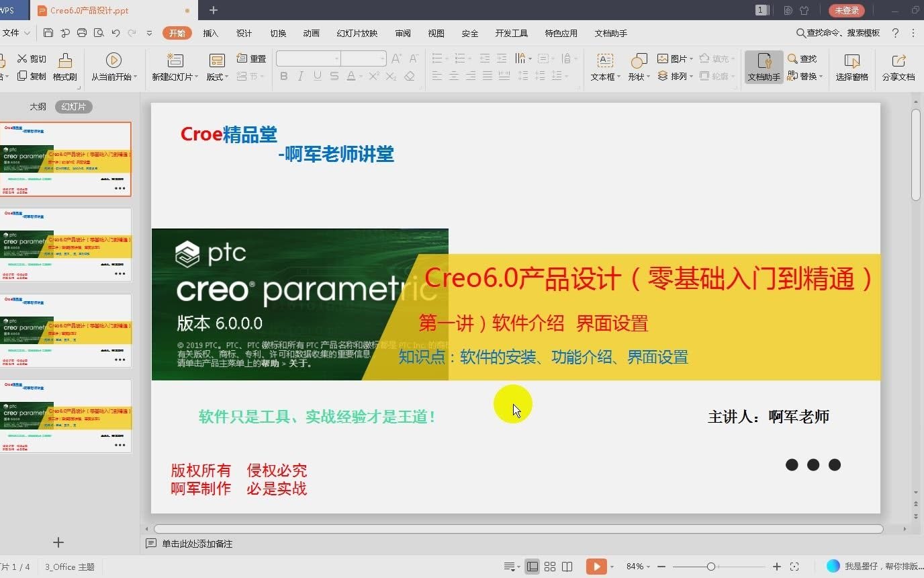Toggle bold formatting on selected text
Viewport: 924px width, 578px height.
tap(283, 76)
